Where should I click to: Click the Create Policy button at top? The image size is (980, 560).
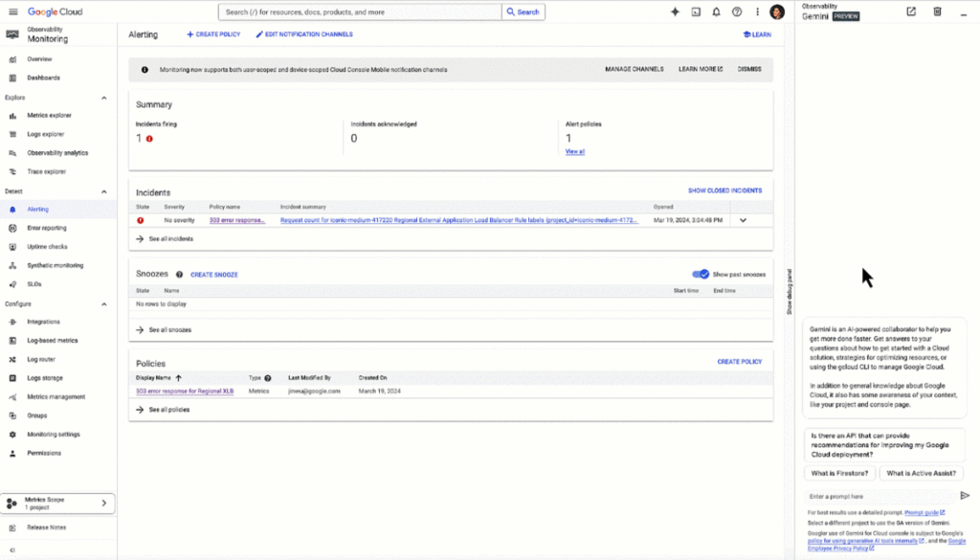point(213,34)
